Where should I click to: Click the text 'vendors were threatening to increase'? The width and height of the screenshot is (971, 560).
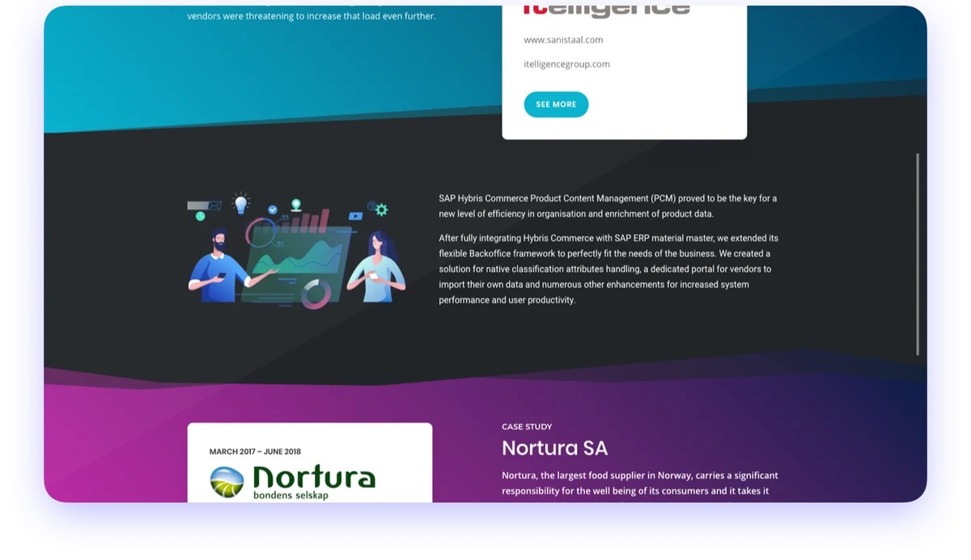[312, 16]
